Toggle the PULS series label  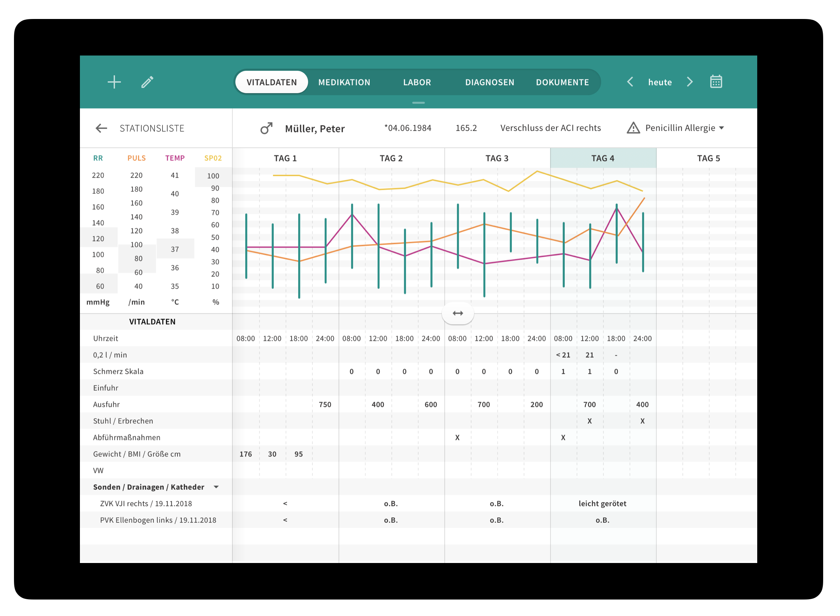(137, 158)
